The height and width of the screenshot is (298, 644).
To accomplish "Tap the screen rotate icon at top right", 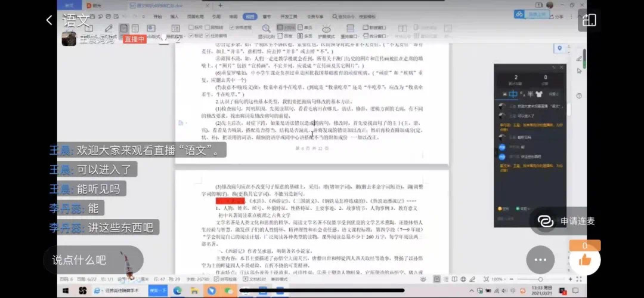I will pos(589,20).
